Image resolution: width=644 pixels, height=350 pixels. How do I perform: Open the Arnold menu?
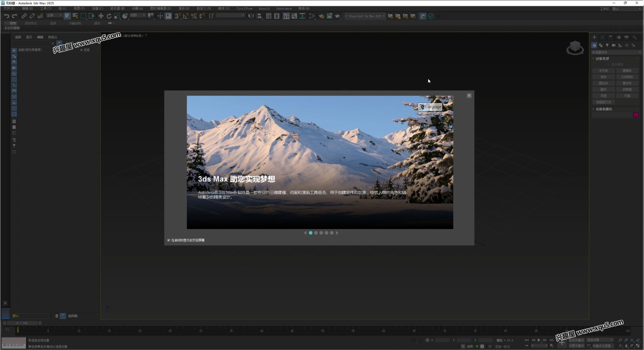point(264,9)
